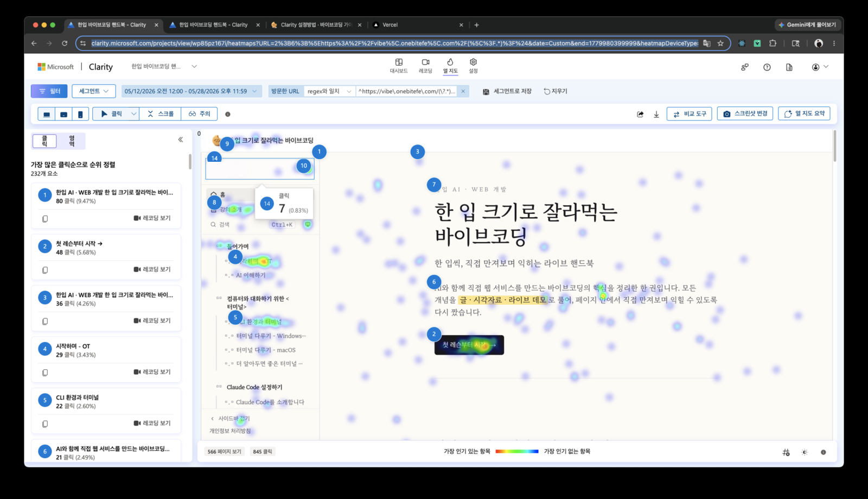Open the 비교 도구 compare tool
The height and width of the screenshot is (499, 868).
pos(690,113)
